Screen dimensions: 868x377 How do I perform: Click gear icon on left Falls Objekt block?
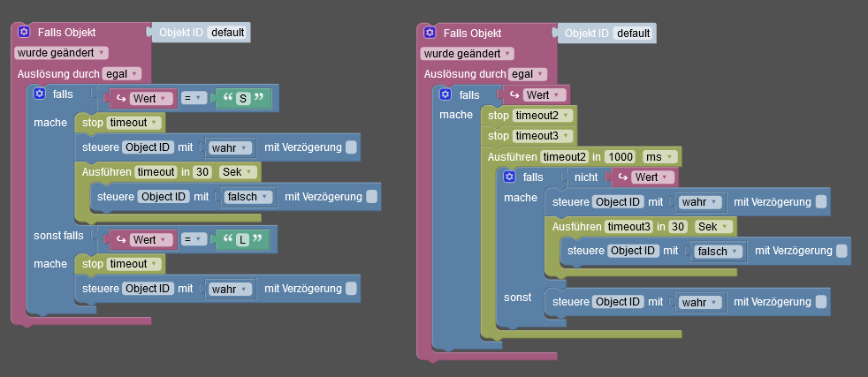click(x=24, y=32)
